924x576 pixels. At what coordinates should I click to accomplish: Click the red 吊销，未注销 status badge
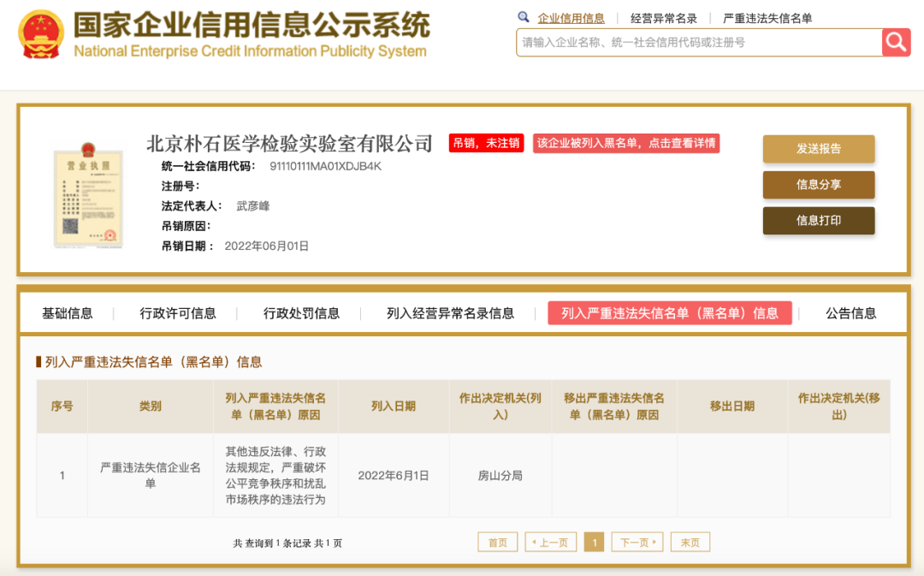(486, 143)
